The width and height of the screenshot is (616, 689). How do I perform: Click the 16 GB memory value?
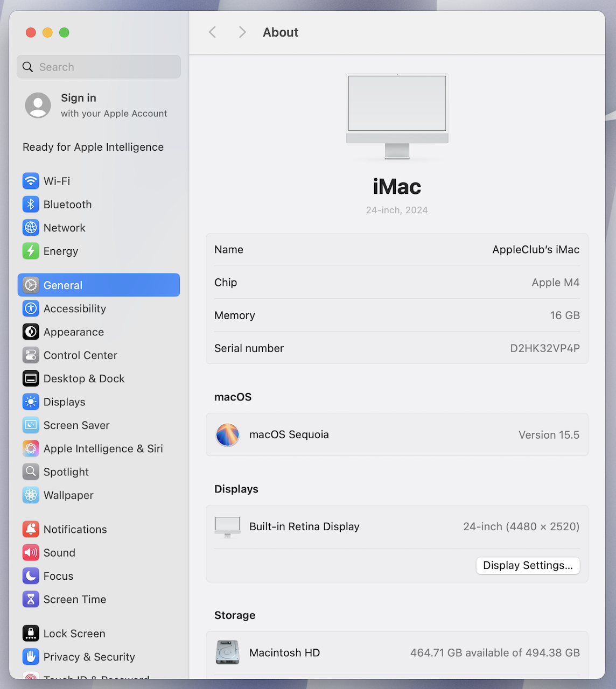pyautogui.click(x=565, y=315)
